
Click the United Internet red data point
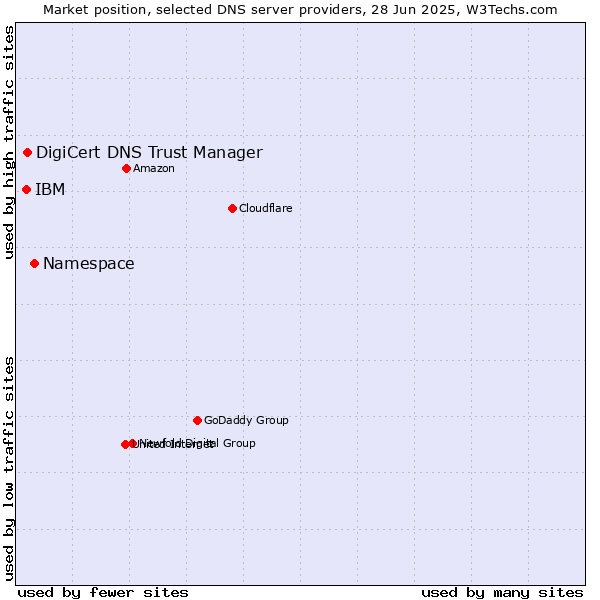[125, 444]
